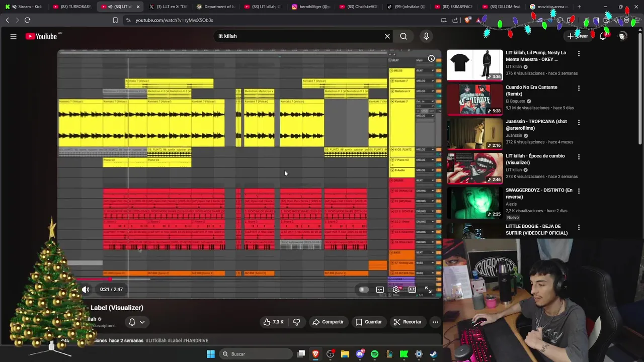
Task: Open Brave Shields lion icon
Action: click(468, 20)
